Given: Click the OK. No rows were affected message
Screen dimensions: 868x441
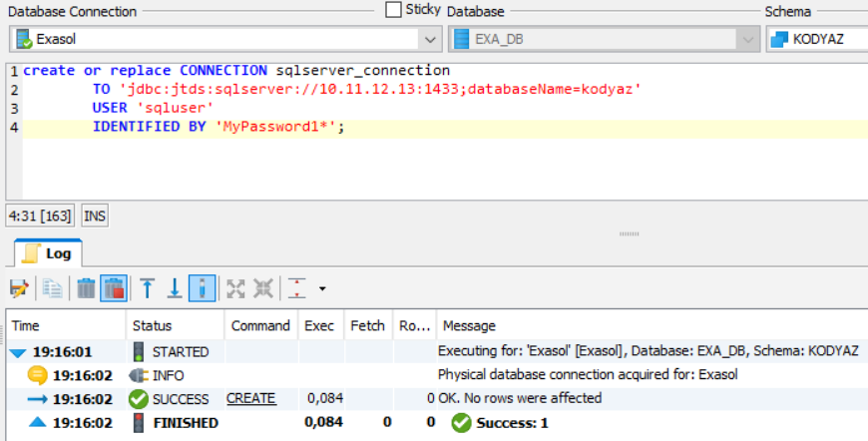Looking at the screenshot, I should tap(520, 398).
